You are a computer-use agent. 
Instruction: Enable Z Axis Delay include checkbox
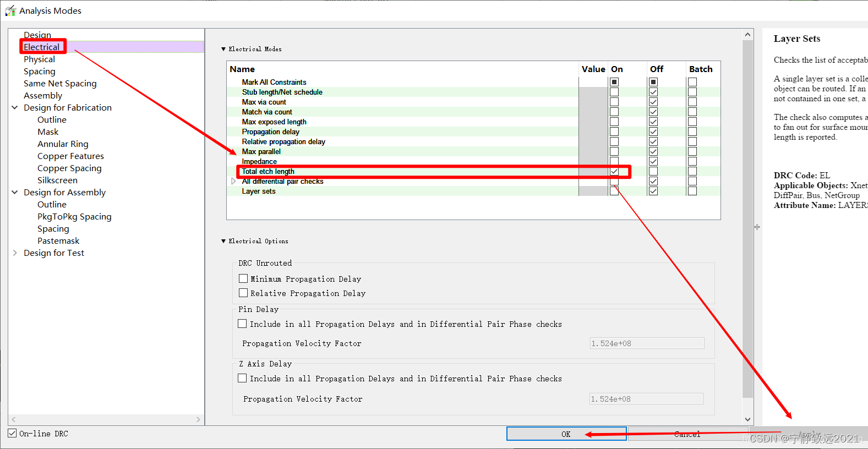pos(242,378)
